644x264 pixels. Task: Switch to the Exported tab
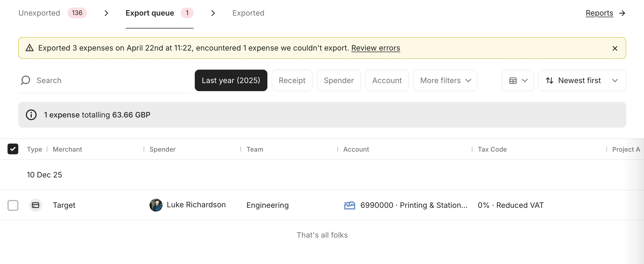248,13
